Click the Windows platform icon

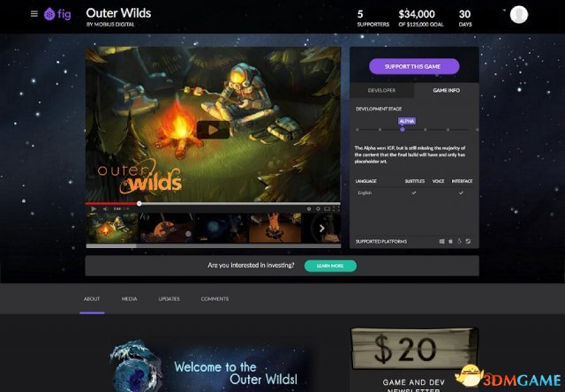click(x=441, y=241)
